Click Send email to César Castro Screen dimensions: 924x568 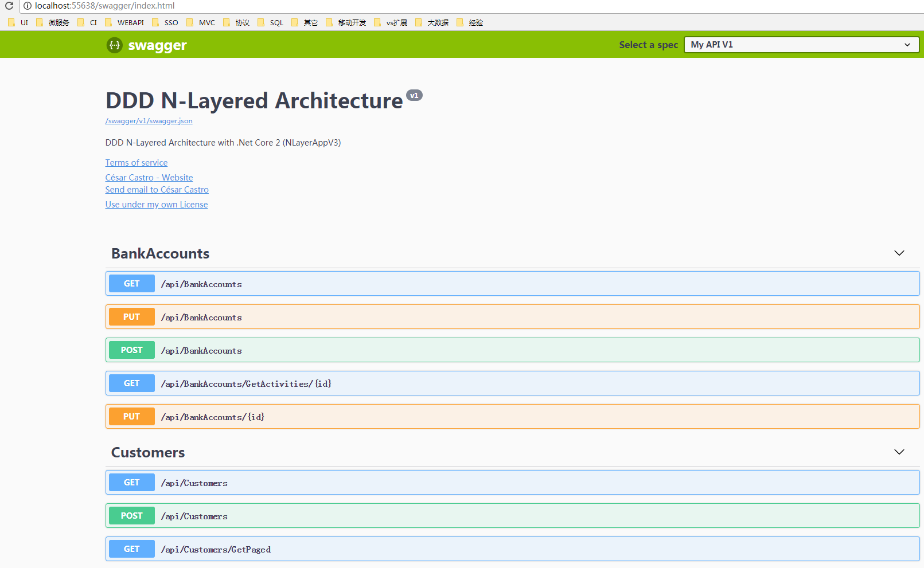(157, 190)
